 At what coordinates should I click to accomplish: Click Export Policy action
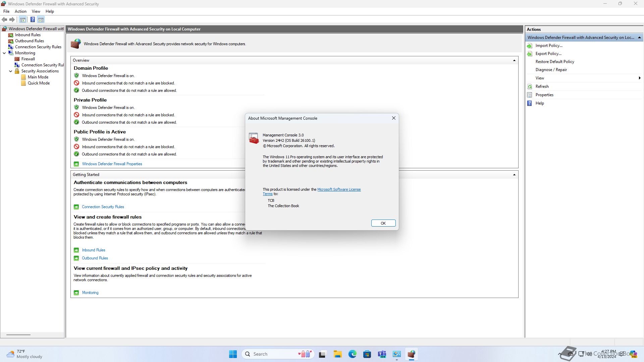(548, 54)
